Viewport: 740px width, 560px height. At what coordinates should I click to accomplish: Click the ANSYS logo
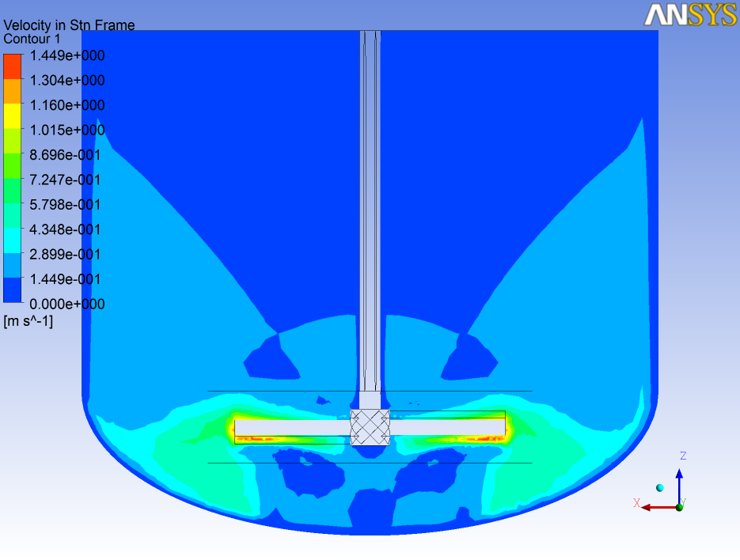coord(690,15)
